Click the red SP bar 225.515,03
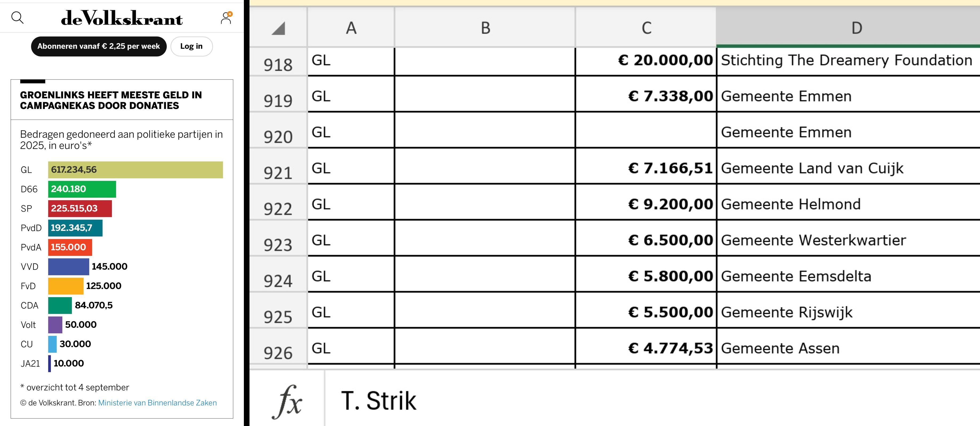This screenshot has height=426, width=980. 80,209
